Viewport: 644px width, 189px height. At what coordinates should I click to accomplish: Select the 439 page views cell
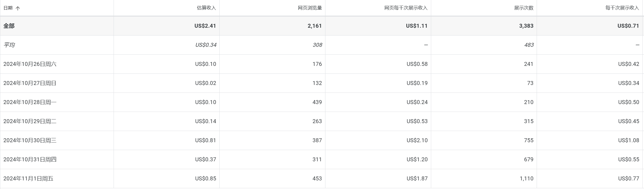[317, 102]
